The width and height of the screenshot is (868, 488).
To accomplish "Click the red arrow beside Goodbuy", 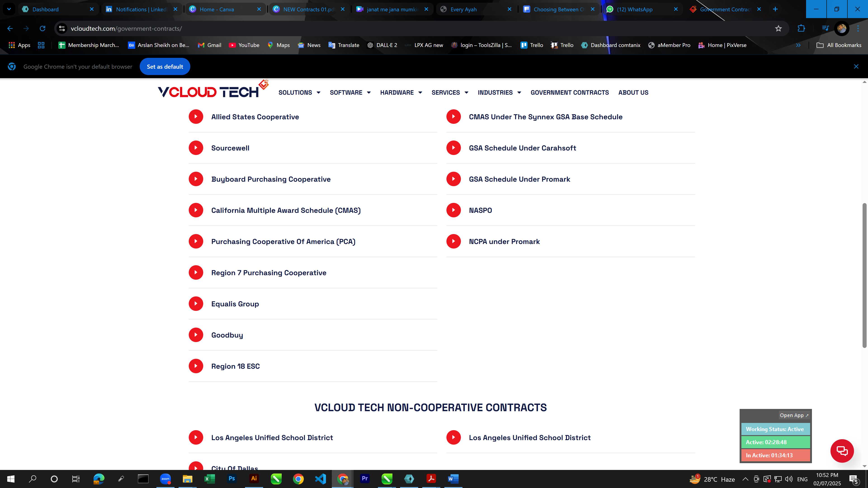I will (x=196, y=335).
